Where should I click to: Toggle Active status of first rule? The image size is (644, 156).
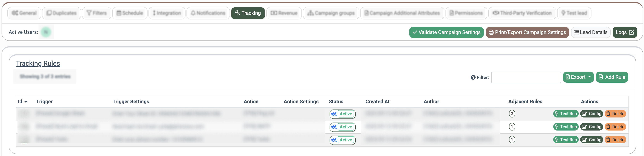[x=345, y=114]
